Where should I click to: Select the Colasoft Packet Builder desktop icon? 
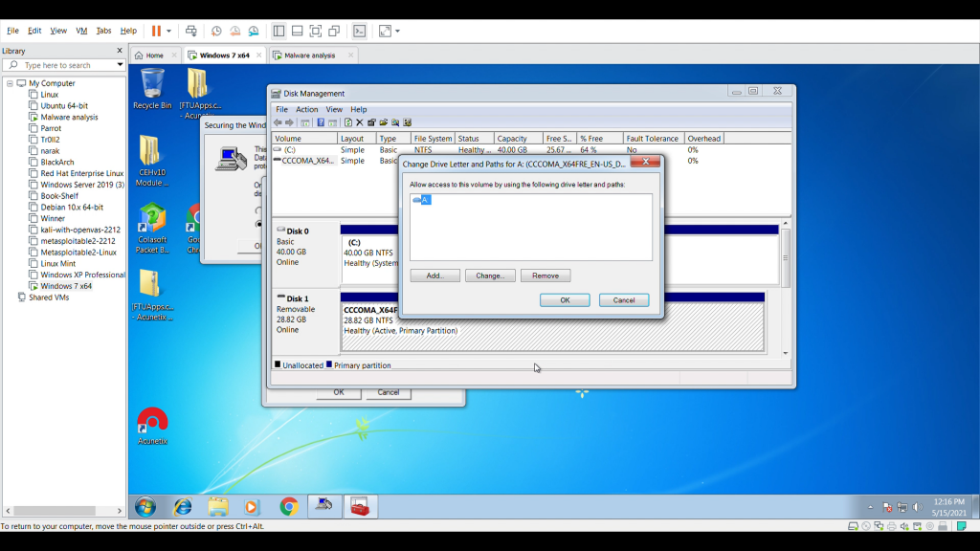tap(152, 229)
